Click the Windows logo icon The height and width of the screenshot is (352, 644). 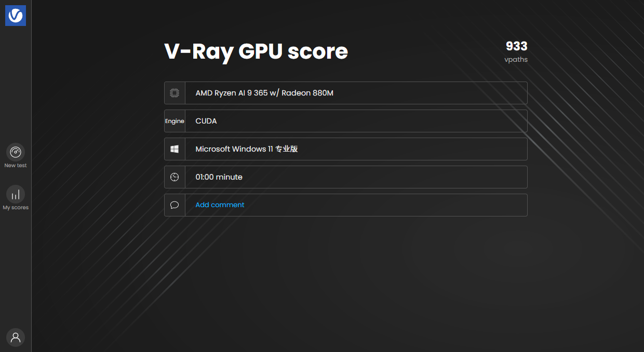(x=175, y=149)
